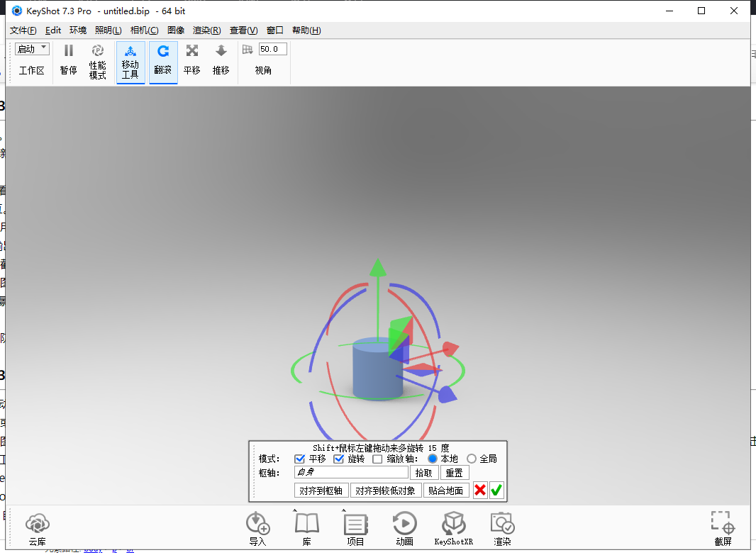Open the 帮助(H) menu
The height and width of the screenshot is (555, 756).
[x=306, y=30]
